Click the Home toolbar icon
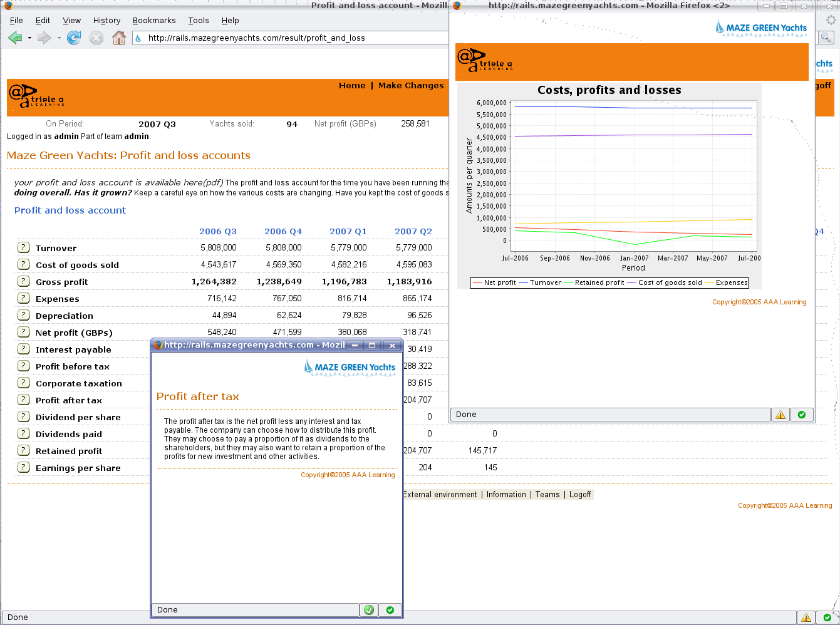This screenshot has width=840, height=625. click(118, 38)
